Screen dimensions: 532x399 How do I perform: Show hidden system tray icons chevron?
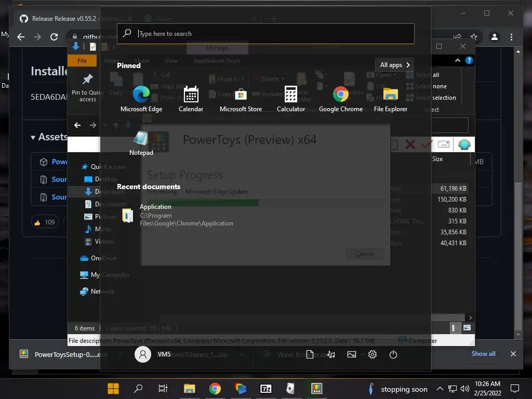click(x=440, y=389)
